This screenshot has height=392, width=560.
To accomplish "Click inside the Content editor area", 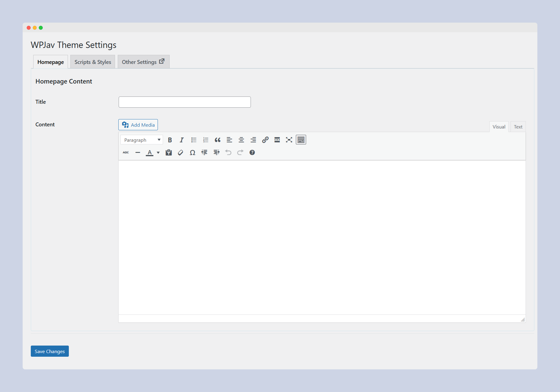I will tap(322, 238).
